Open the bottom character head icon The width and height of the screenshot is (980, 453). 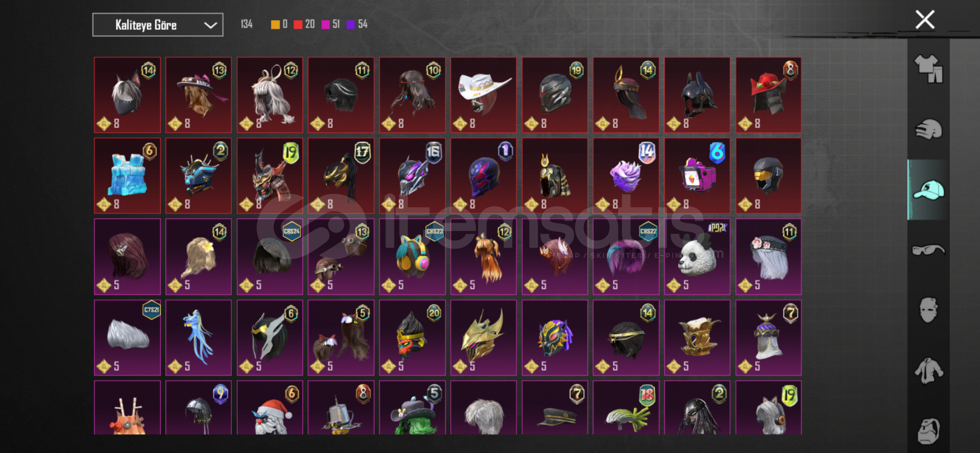click(928, 431)
